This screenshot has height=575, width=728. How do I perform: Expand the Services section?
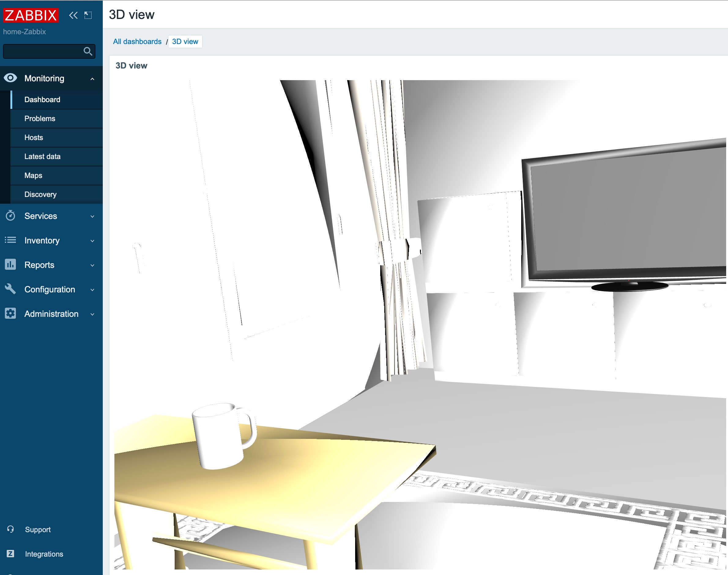tap(92, 216)
